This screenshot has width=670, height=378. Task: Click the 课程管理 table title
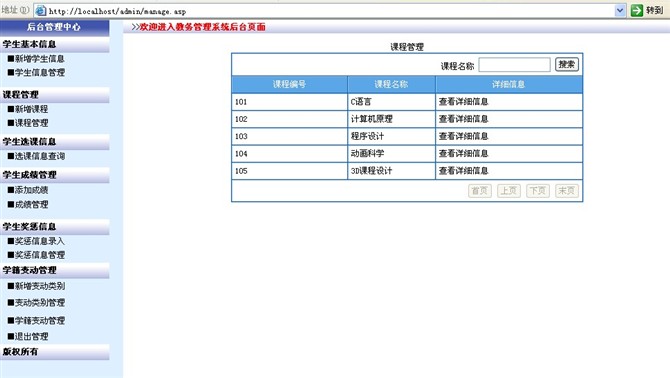(407, 47)
